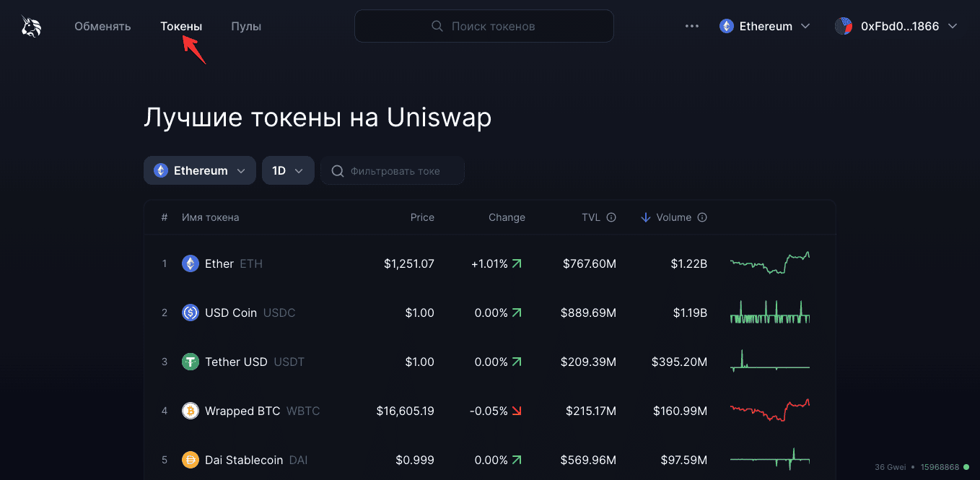Click the TVL info icon
980x480 pixels.
611,217
